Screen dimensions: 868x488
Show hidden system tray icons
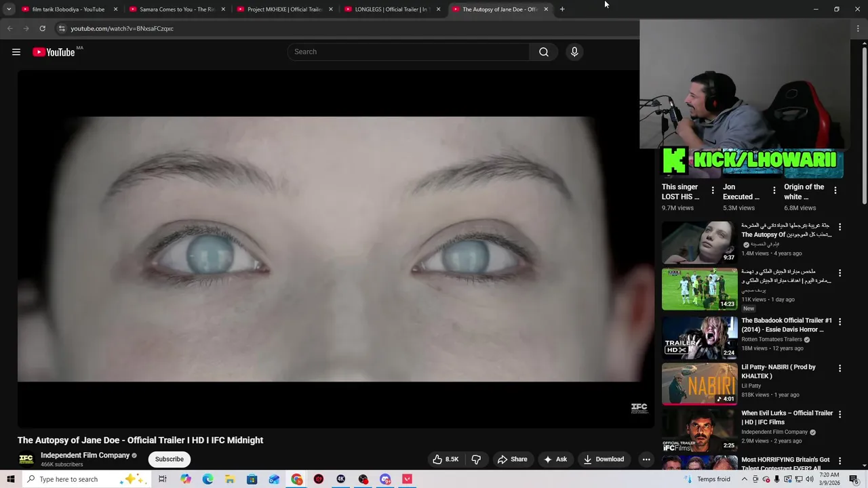click(x=744, y=479)
